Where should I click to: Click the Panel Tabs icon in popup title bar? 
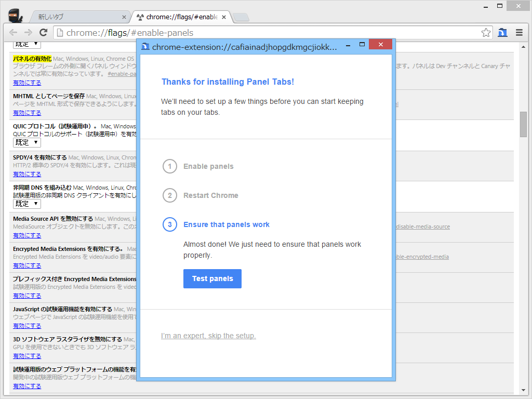tap(145, 46)
